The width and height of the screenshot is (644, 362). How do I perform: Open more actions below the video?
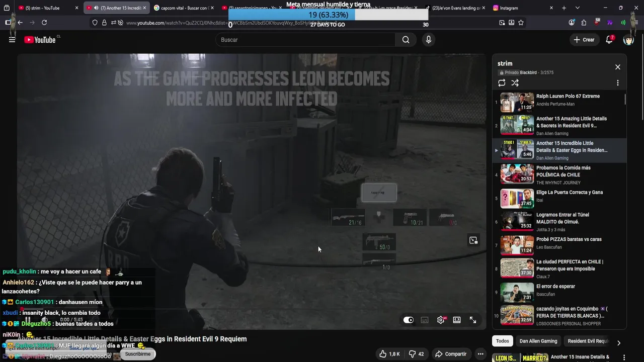480,354
